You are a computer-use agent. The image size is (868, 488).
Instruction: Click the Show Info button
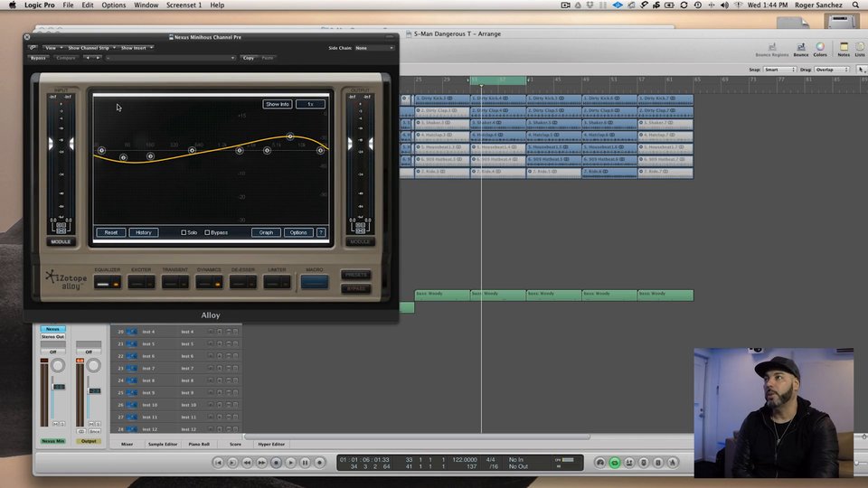coord(278,104)
